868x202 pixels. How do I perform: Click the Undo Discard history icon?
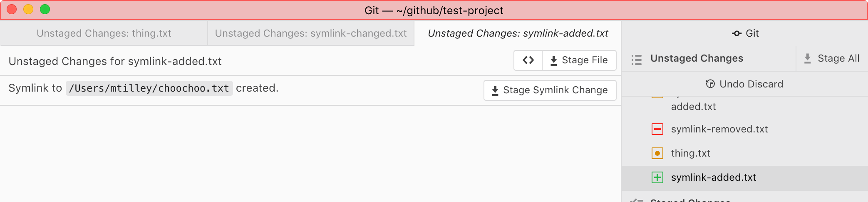(x=710, y=84)
